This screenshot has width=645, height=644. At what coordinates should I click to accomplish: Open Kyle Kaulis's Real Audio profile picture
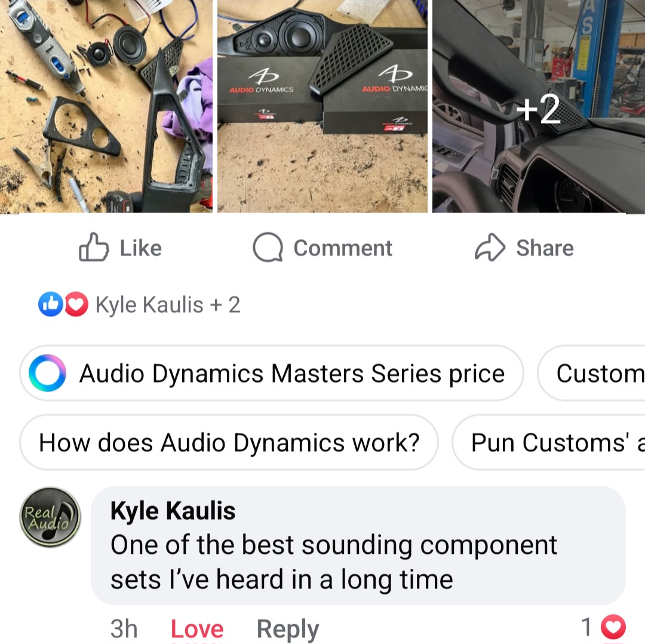coord(50,517)
